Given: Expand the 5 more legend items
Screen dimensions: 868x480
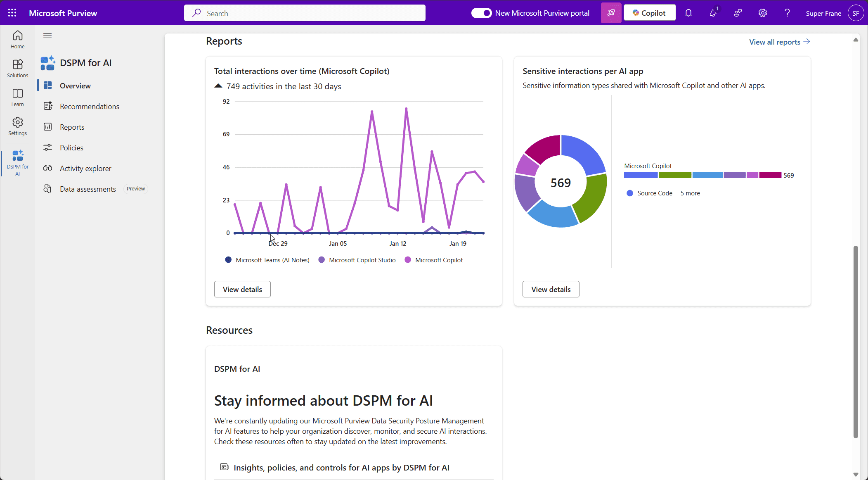Looking at the screenshot, I should (690, 193).
